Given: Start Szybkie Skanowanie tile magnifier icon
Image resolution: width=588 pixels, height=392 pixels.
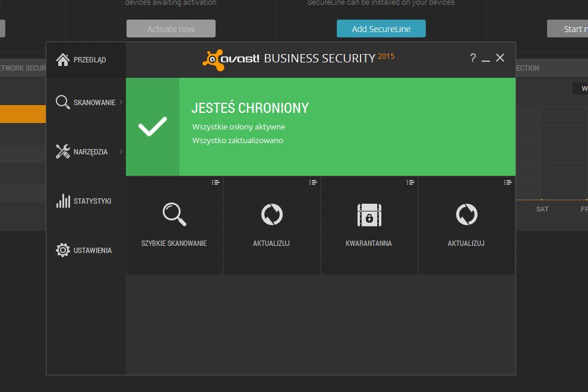Looking at the screenshot, I should [175, 214].
